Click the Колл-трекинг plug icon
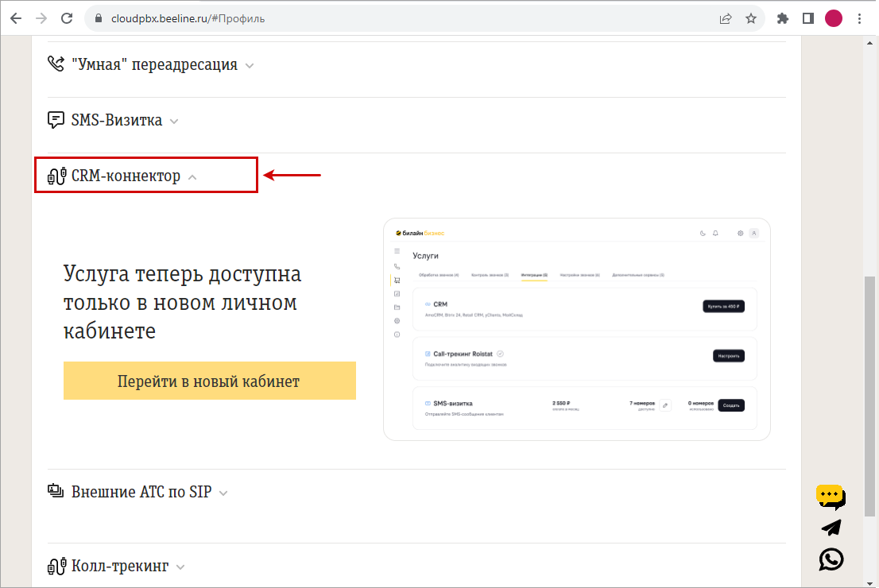The height and width of the screenshot is (588, 879). 56,566
